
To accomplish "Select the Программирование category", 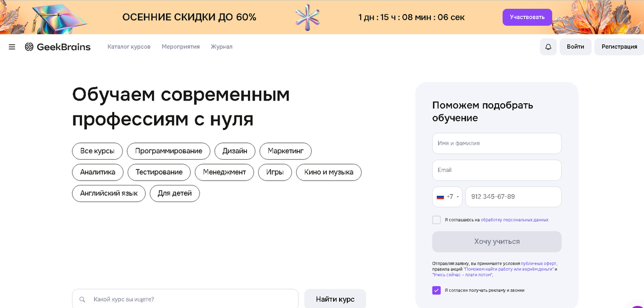I will tap(169, 151).
